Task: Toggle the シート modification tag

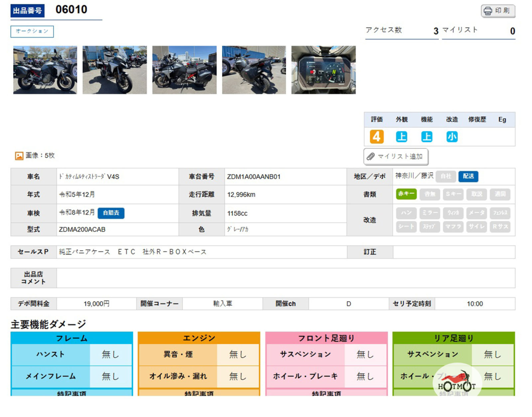Action: (406, 227)
